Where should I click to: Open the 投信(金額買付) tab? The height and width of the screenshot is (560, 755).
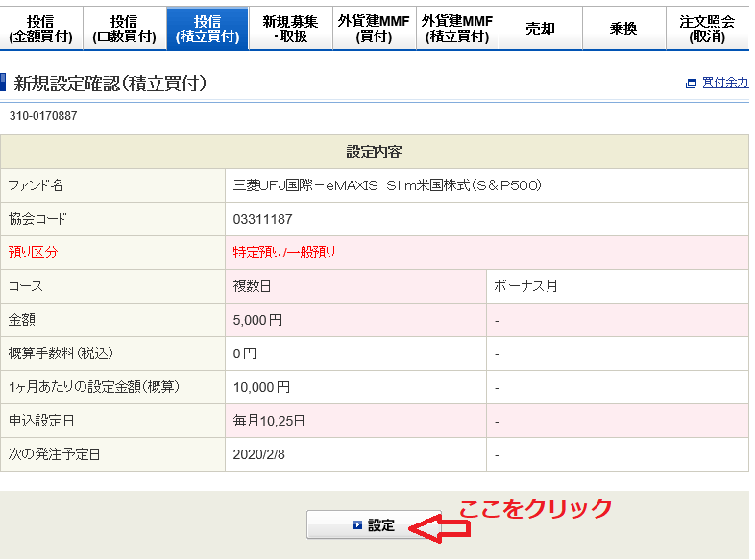coord(41,29)
